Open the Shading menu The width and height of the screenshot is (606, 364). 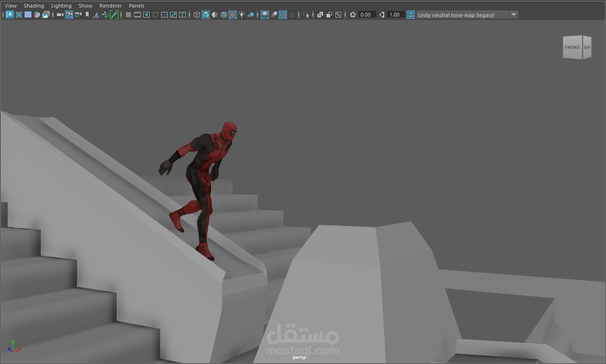tap(34, 6)
